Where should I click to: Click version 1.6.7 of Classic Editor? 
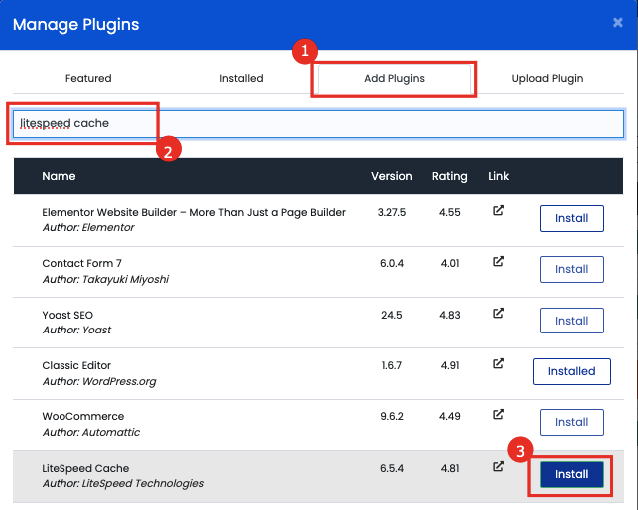click(392, 366)
